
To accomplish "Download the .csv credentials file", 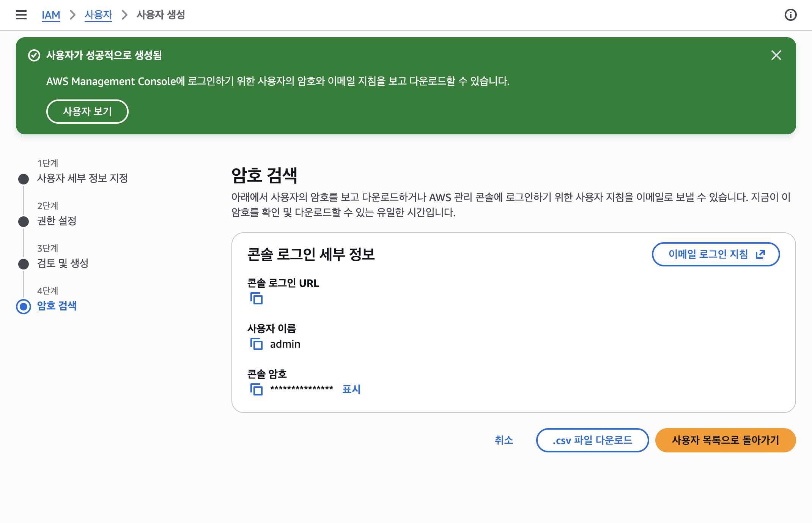I will tap(592, 440).
